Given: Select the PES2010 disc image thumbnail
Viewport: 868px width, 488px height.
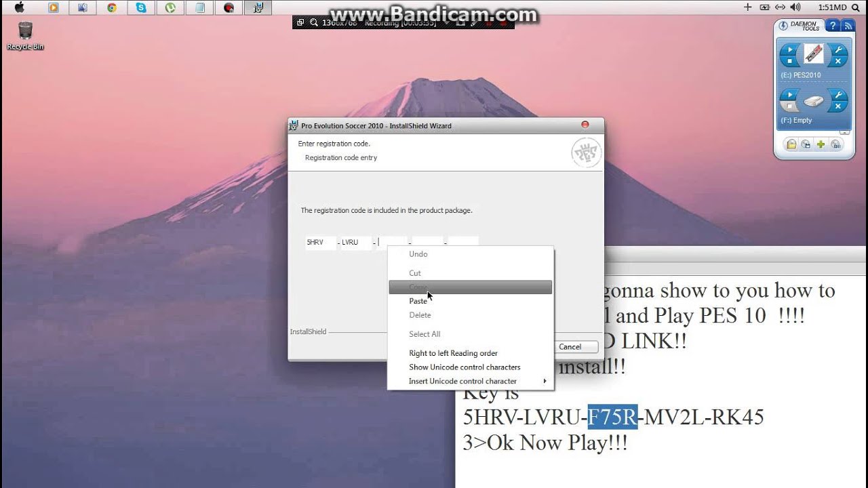Looking at the screenshot, I should 814,55.
